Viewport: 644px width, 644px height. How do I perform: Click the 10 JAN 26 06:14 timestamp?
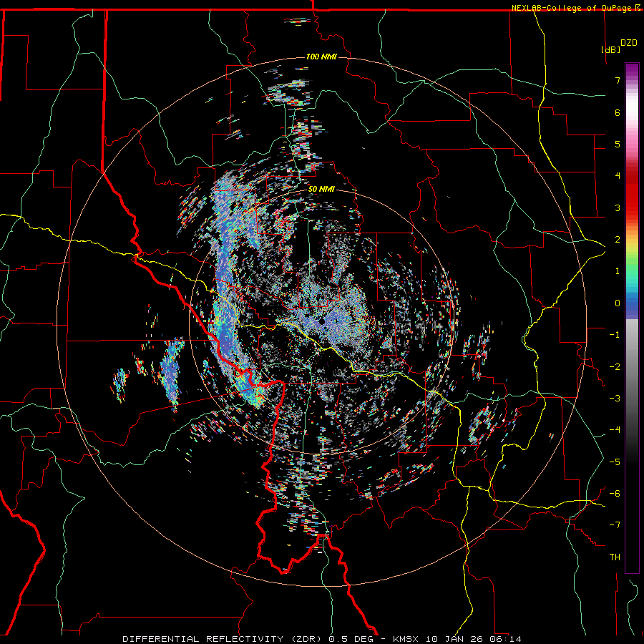[x=474, y=639]
